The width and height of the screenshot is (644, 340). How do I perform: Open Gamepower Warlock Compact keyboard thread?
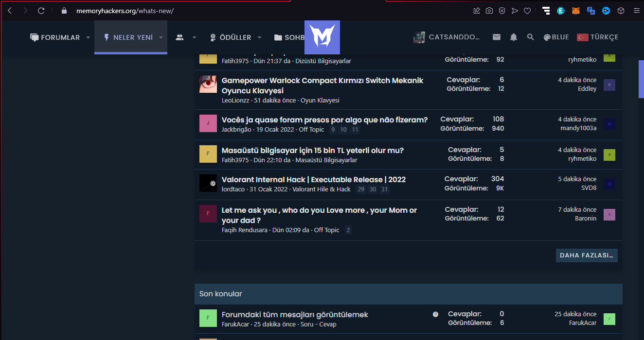[x=322, y=85]
